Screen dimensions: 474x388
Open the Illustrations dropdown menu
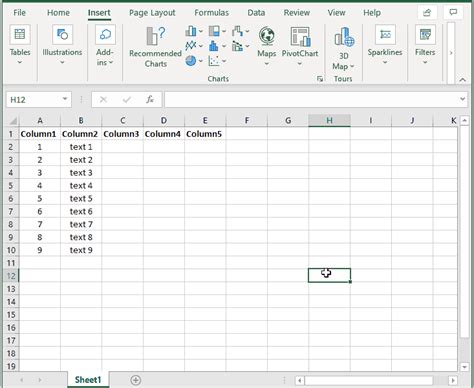click(x=62, y=44)
